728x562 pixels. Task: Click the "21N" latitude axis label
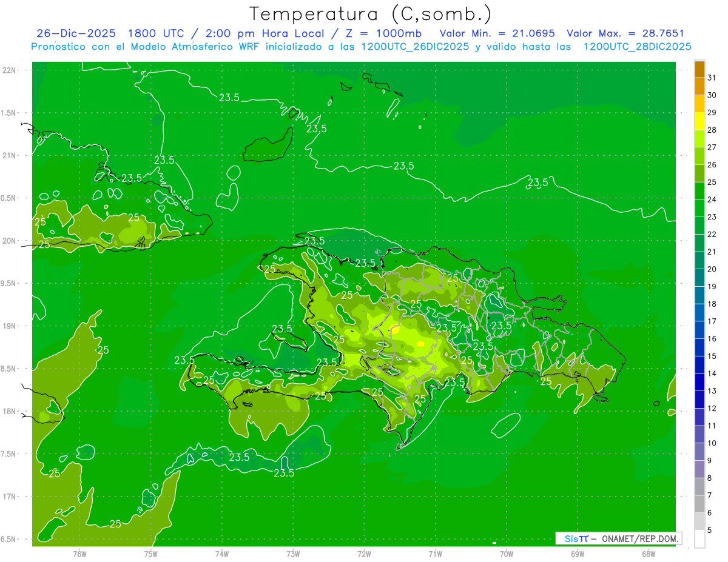click(x=10, y=155)
